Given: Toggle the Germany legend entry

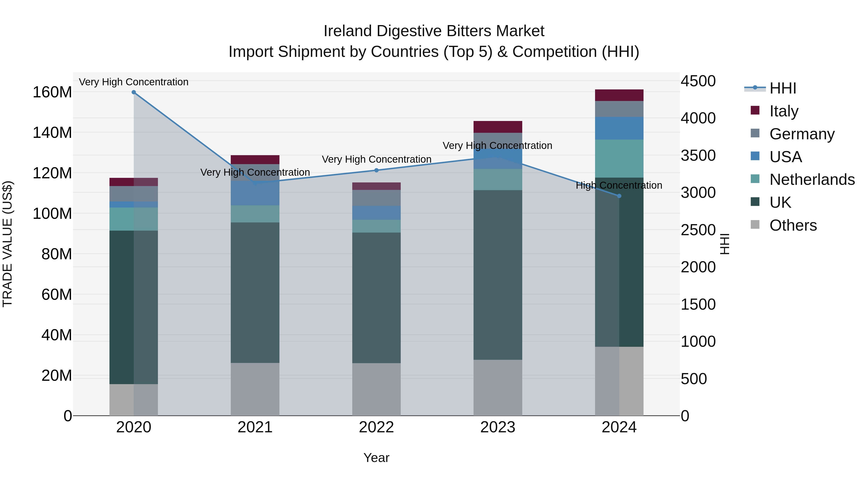Looking at the screenshot, I should pyautogui.click(x=793, y=134).
